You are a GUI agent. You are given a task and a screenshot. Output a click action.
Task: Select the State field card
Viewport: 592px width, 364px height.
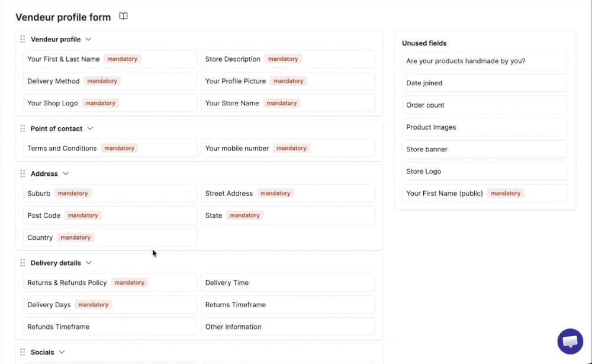tap(288, 215)
